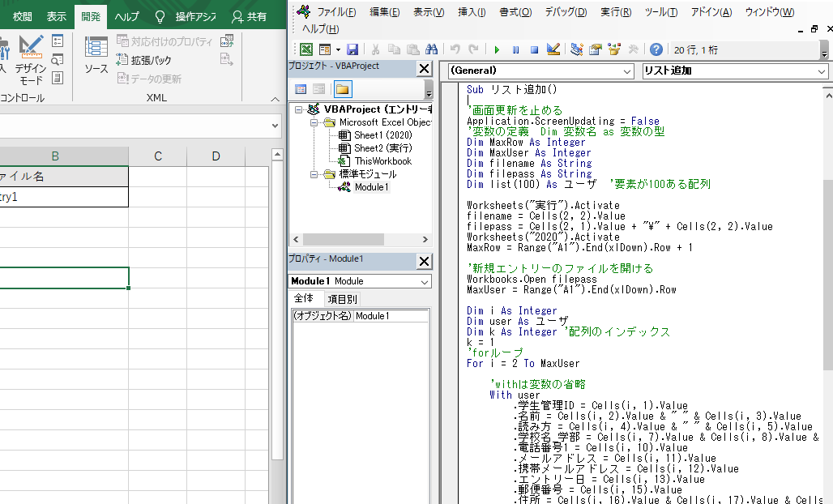Click the Redo icon in VBA toolbar
833x504 pixels.
coord(473,49)
